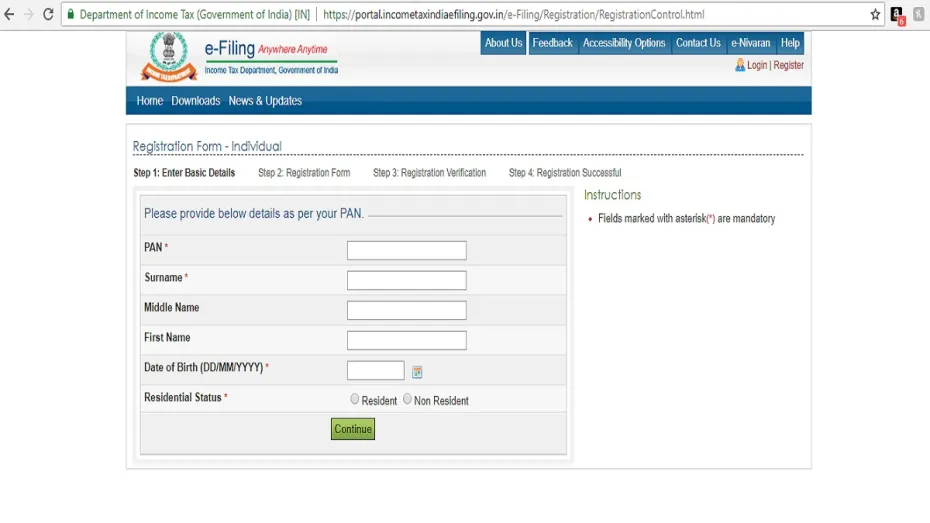Click the e-Filing emblem logo

[x=168, y=57]
